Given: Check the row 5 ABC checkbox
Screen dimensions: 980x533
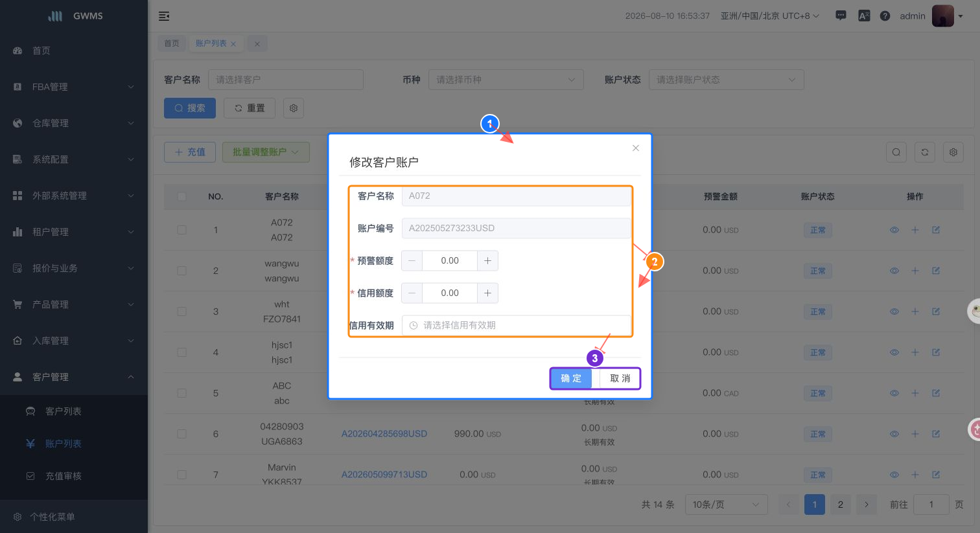Looking at the screenshot, I should click(x=181, y=393).
